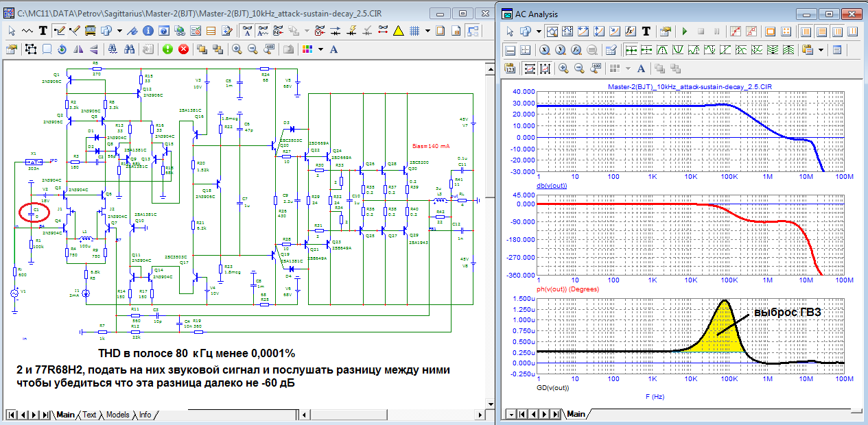Open dropdown arrow beside the grid icon
The height and width of the screenshot is (425, 868).
point(427,30)
